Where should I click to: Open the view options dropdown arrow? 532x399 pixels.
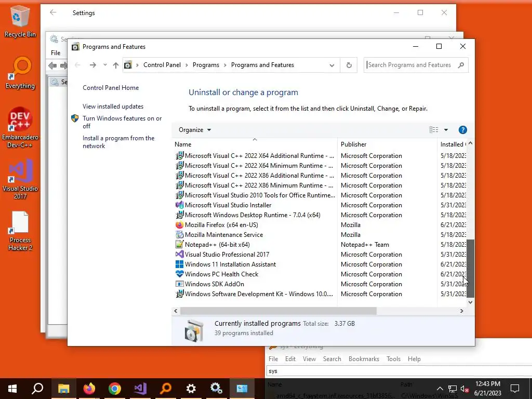(x=446, y=130)
